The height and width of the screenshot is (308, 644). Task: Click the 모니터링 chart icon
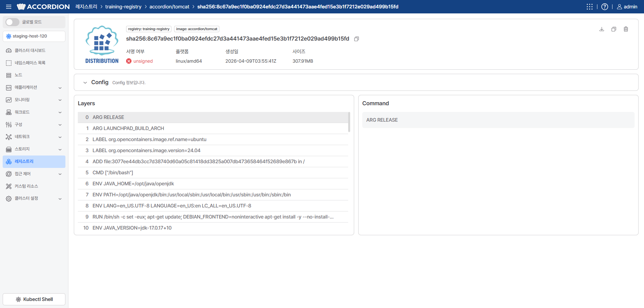pos(9,100)
